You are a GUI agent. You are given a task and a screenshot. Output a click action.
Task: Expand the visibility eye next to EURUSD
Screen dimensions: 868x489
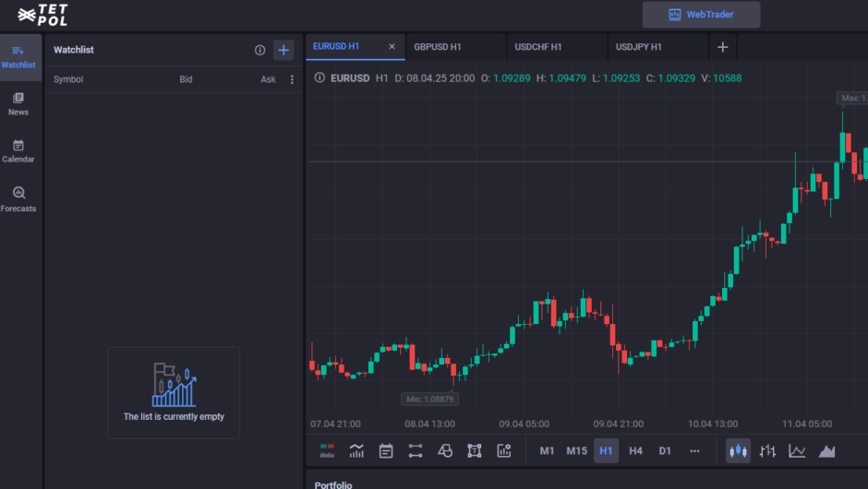(x=319, y=78)
